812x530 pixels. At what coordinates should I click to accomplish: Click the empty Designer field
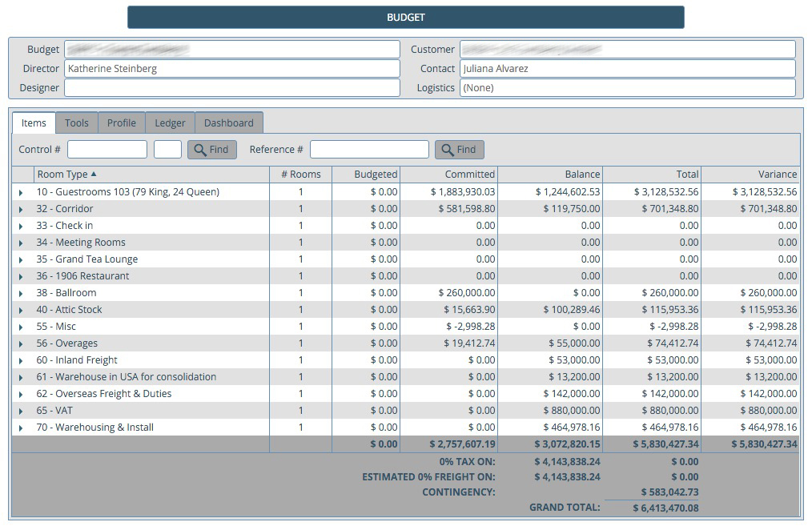(232, 87)
